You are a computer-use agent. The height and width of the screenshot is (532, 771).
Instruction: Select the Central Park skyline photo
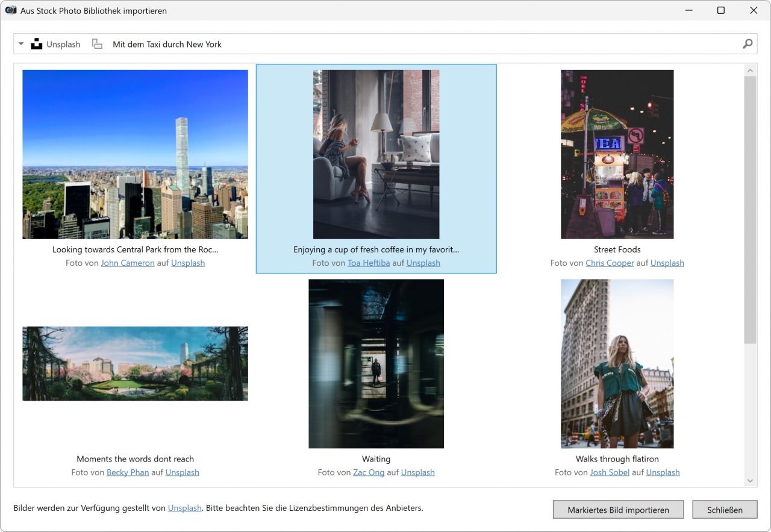point(135,154)
